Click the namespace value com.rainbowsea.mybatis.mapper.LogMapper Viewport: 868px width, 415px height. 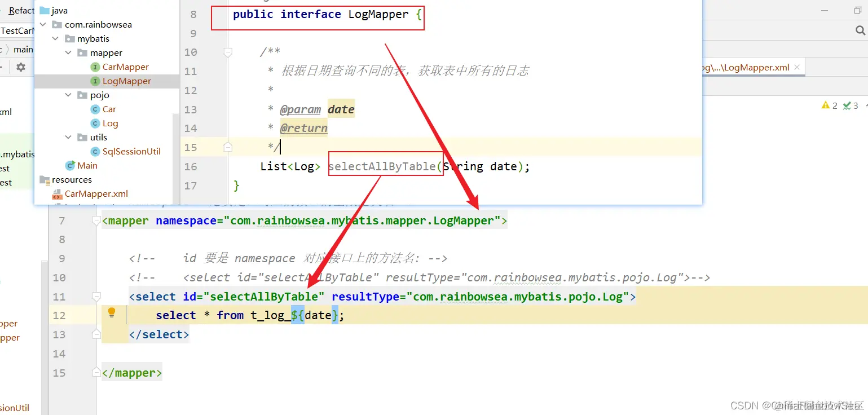(x=362, y=220)
